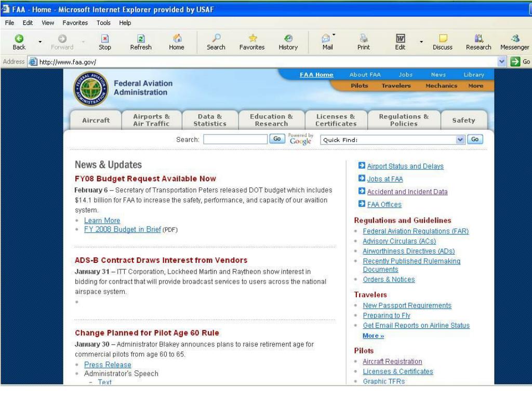This screenshot has height=399, width=532.
Task: Open the New Passport Requirements link
Action: pos(407,305)
